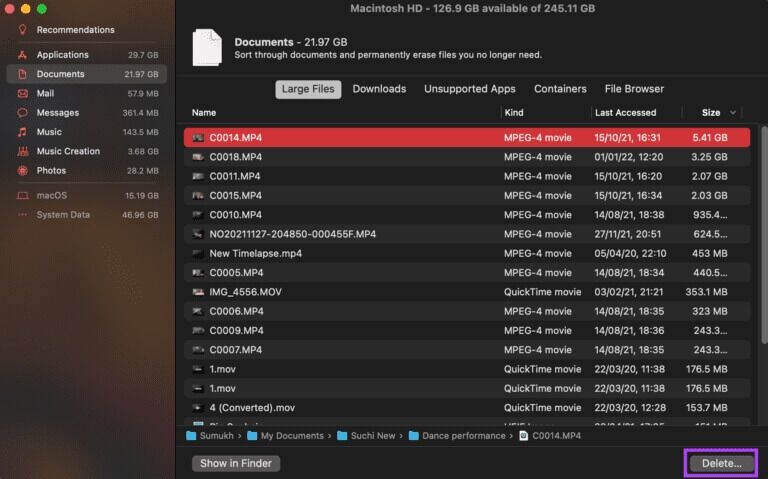Click the Mail envelope icon in sidebar

pos(22,93)
